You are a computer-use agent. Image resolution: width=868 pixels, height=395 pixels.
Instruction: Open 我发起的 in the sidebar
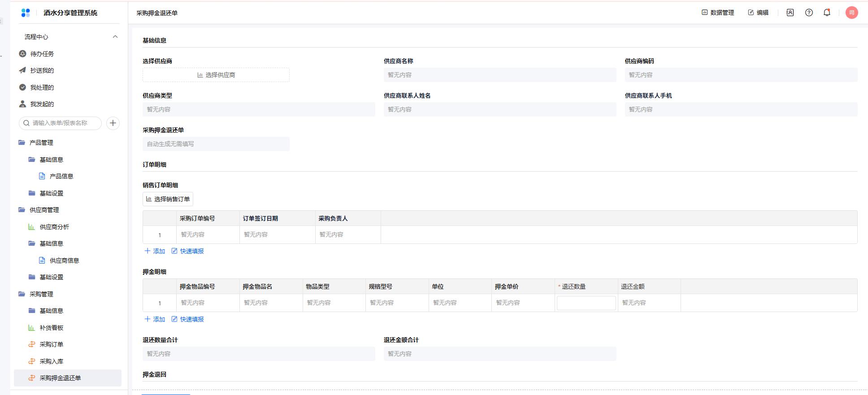68,104
